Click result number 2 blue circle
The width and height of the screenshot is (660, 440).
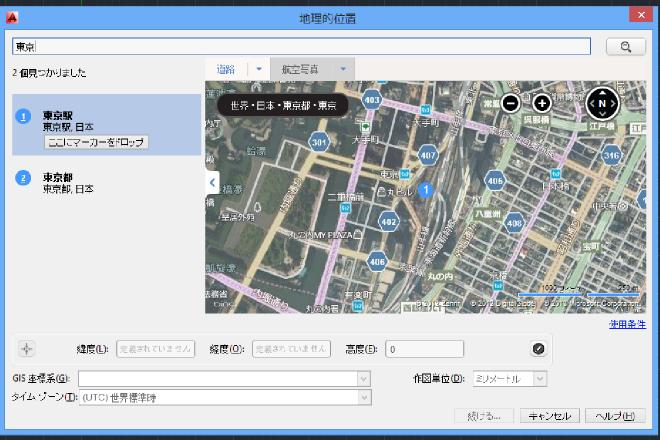(23, 179)
